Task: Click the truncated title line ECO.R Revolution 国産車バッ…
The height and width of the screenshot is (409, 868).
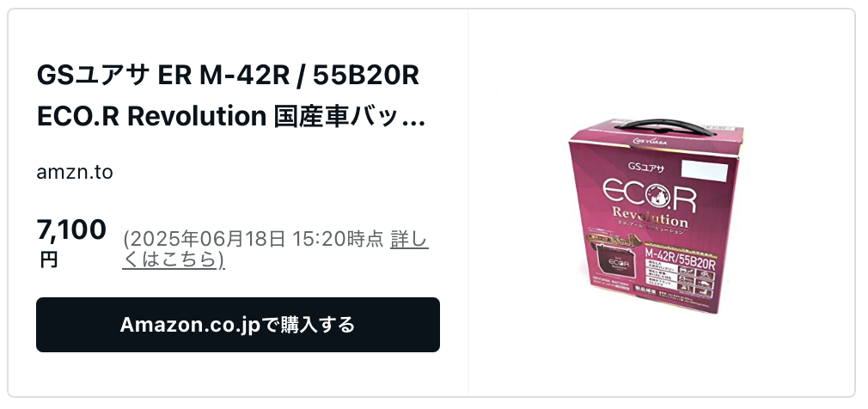Action: click(231, 116)
